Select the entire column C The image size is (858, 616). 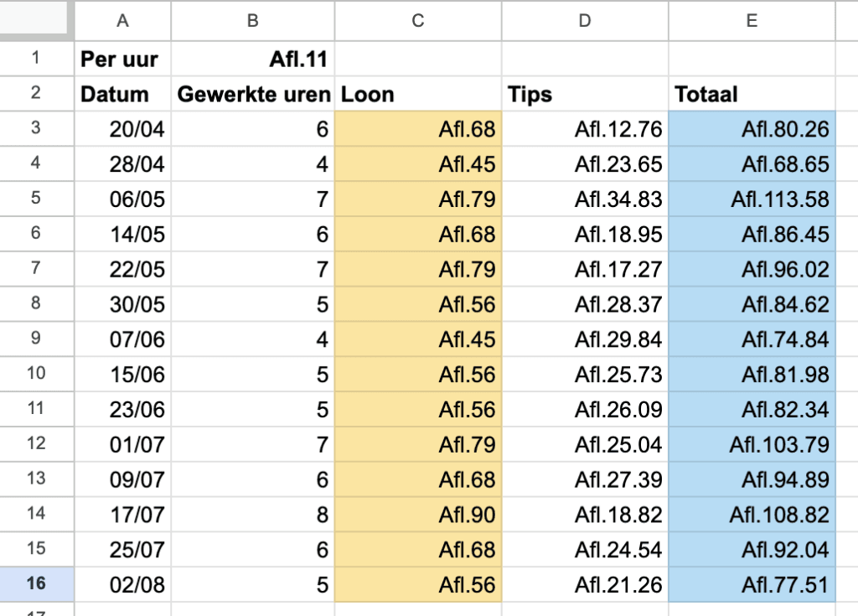(418, 21)
